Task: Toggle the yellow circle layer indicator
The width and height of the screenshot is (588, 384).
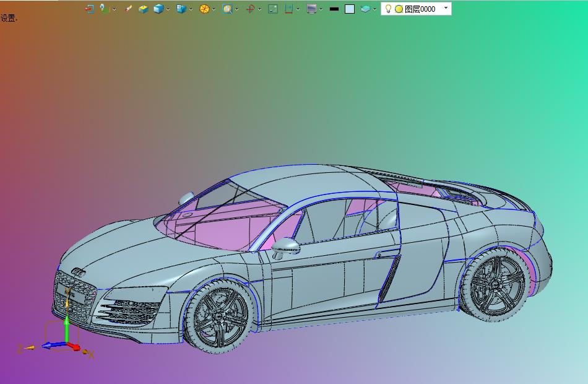Action: coord(399,9)
